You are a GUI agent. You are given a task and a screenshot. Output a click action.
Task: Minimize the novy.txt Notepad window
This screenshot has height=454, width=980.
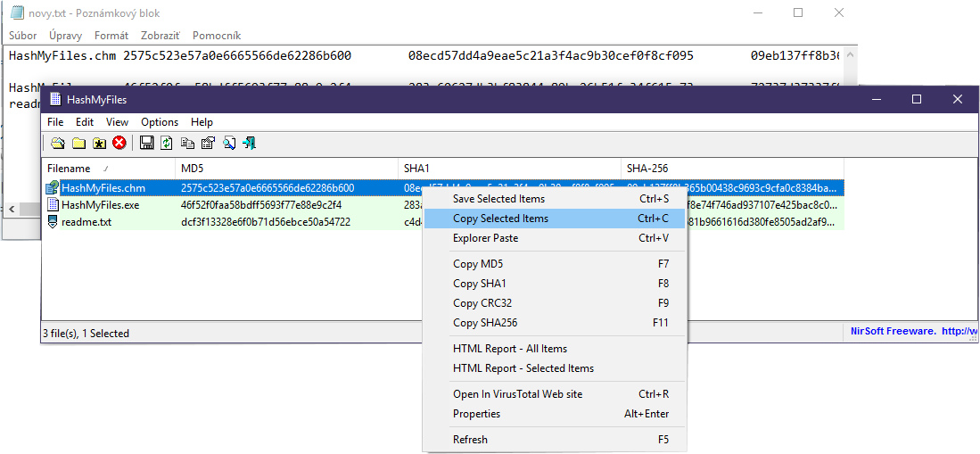point(757,12)
